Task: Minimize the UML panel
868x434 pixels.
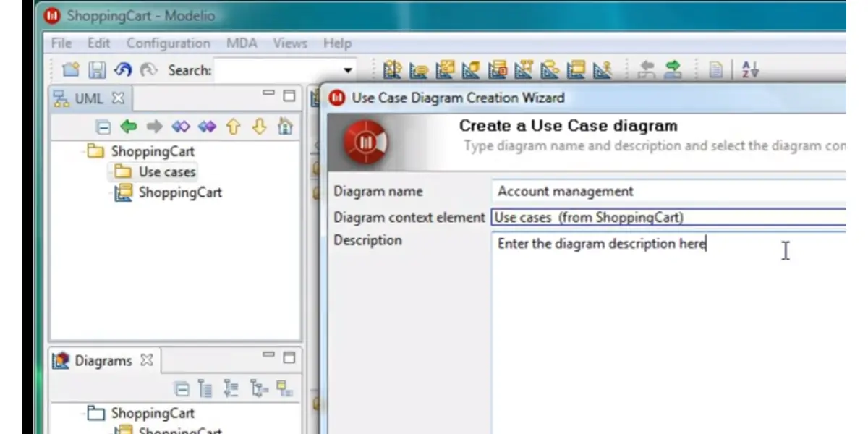Action: point(269,94)
